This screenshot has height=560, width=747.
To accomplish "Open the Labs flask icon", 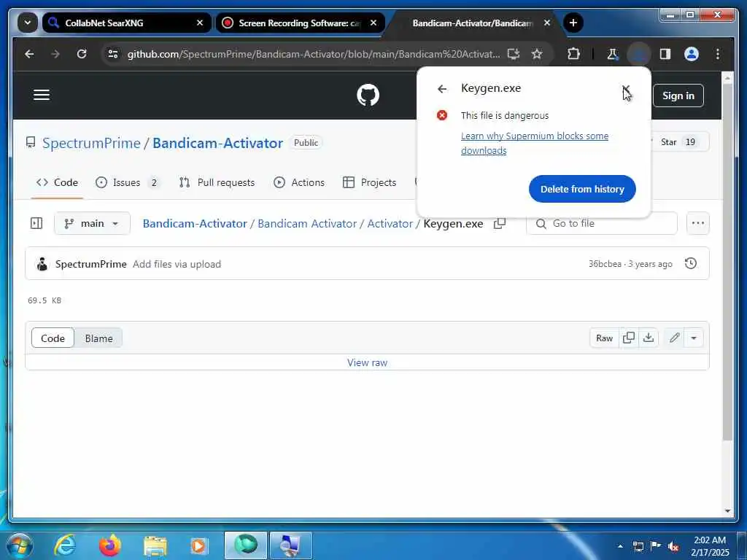I will tap(612, 54).
